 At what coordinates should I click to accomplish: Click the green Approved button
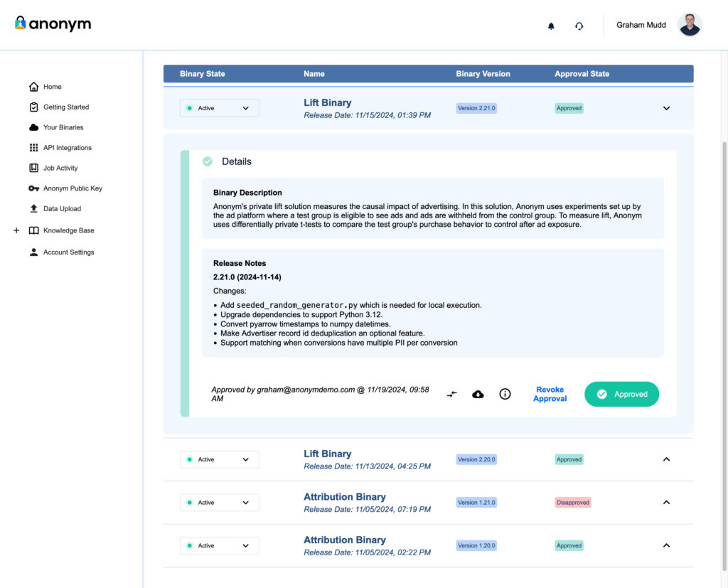[621, 395]
